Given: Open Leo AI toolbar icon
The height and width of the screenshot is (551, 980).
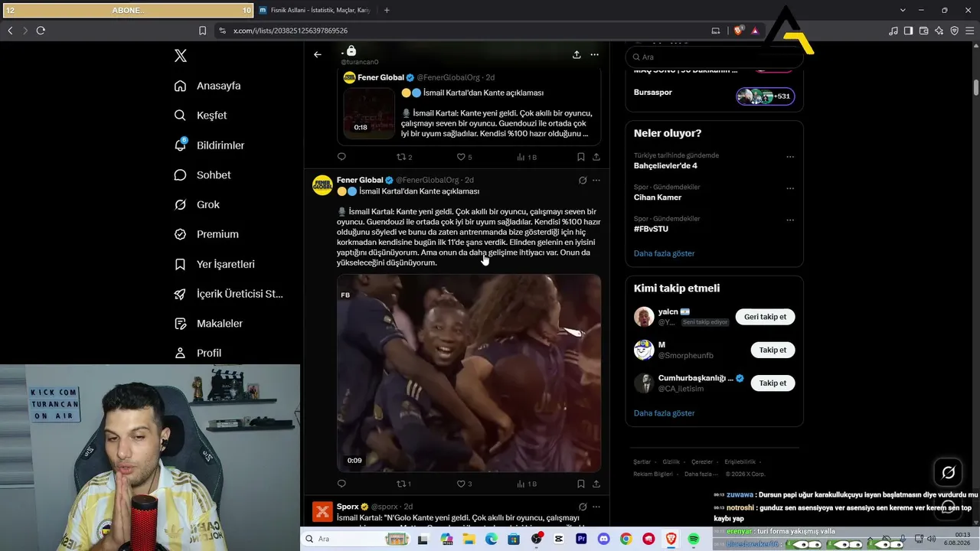Looking at the screenshot, I should click(939, 31).
